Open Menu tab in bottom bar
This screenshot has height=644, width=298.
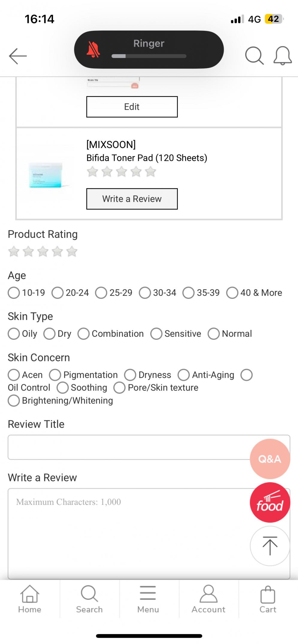click(x=148, y=599)
